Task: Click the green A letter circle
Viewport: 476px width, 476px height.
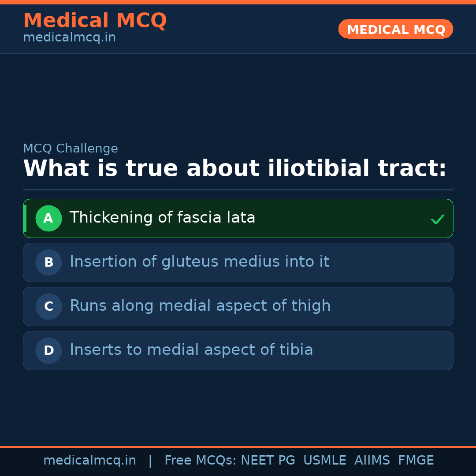Action: pos(48,218)
